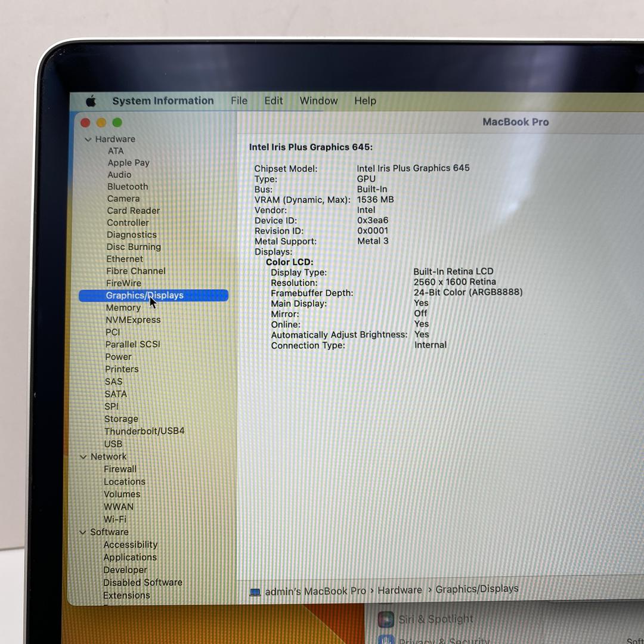Select Locations under Network
Image resolution: width=644 pixels, height=644 pixels.
[x=125, y=481]
